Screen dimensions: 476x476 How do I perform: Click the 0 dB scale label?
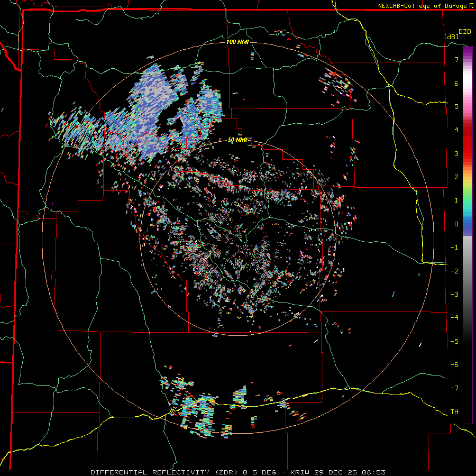click(456, 224)
